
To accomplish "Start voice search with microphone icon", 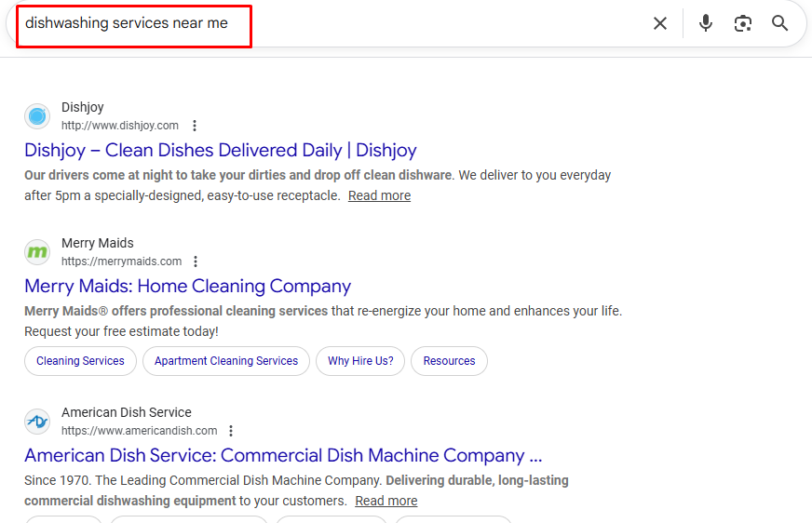I will pyautogui.click(x=706, y=23).
